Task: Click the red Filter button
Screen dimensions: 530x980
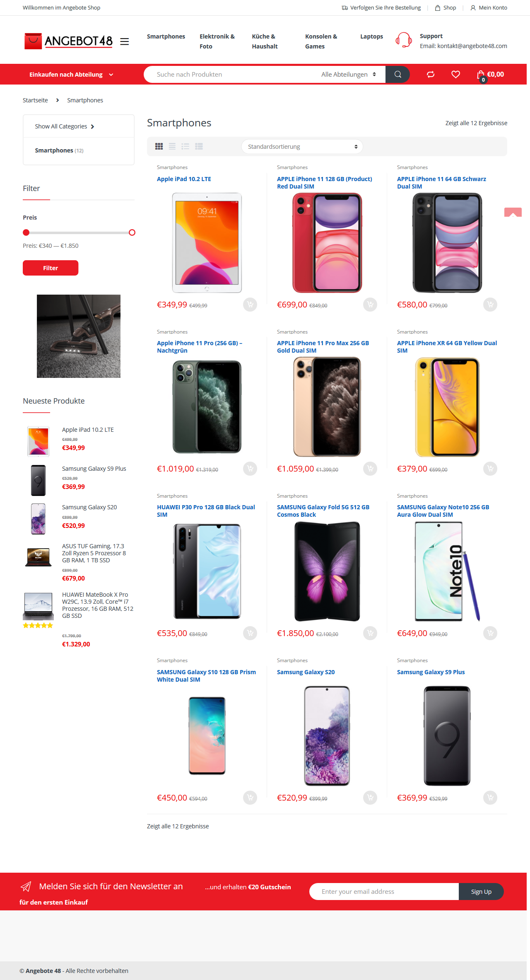Action: coord(51,268)
